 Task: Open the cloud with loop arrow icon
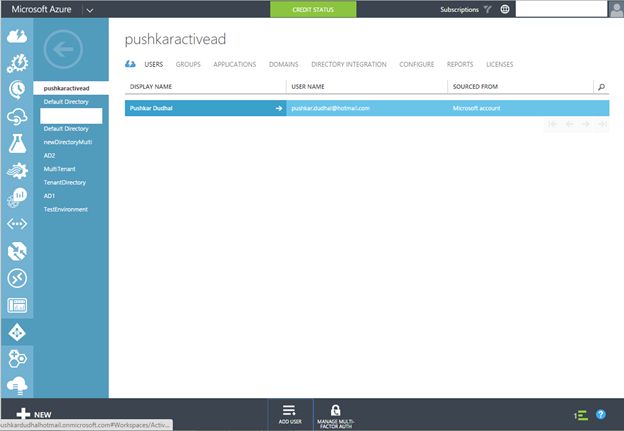pyautogui.click(x=17, y=117)
